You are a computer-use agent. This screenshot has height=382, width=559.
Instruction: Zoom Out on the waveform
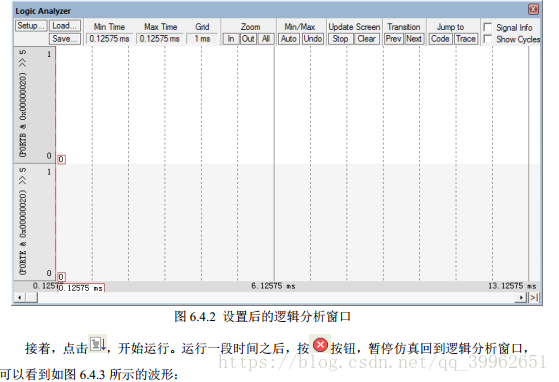248,38
